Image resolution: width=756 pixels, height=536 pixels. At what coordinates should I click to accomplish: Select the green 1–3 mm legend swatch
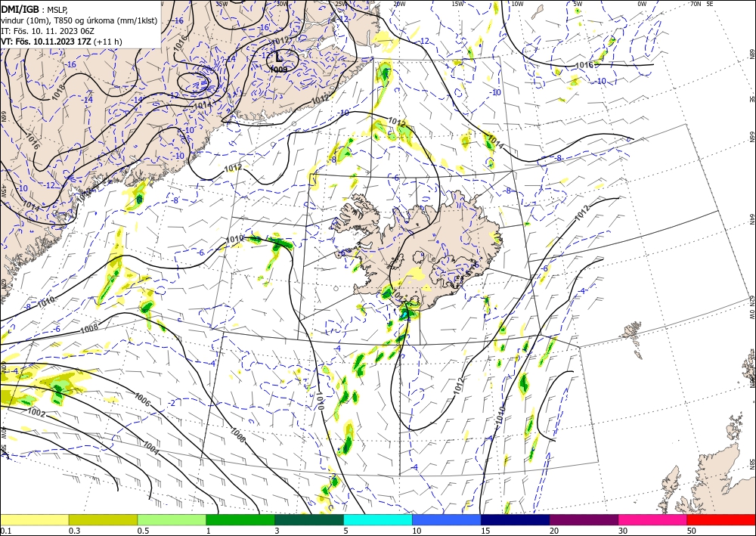click(x=240, y=519)
